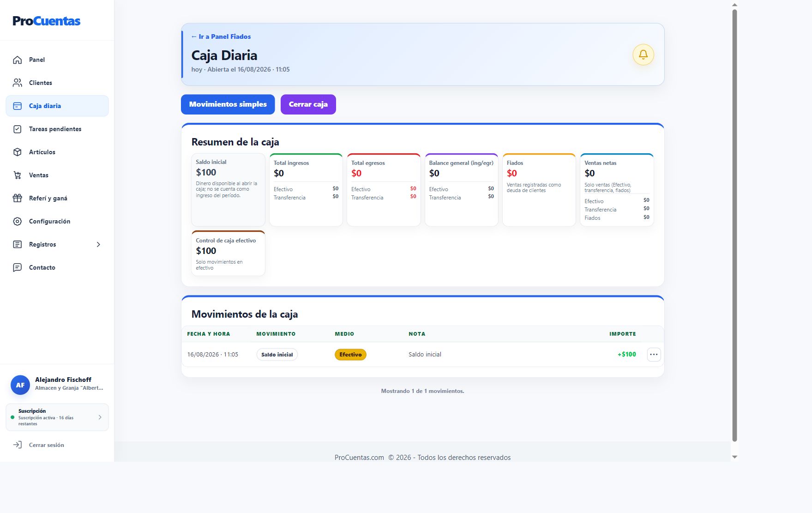This screenshot has width=812, height=513.
Task: Open Referí y ganá page
Action: point(57,198)
